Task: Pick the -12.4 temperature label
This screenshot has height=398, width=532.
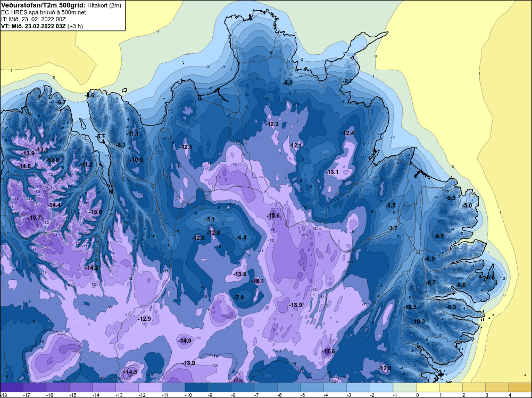Action: (348, 134)
